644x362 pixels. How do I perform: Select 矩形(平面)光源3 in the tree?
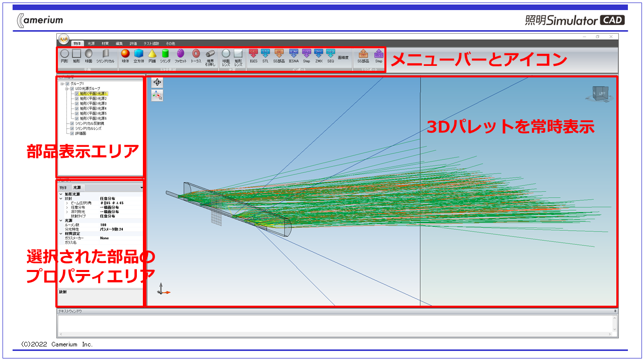point(93,104)
